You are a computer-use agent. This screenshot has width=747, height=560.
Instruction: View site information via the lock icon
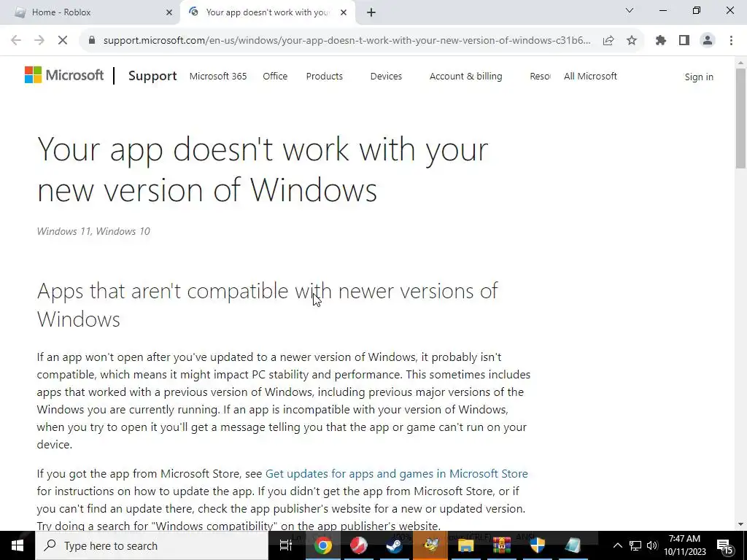click(92, 41)
